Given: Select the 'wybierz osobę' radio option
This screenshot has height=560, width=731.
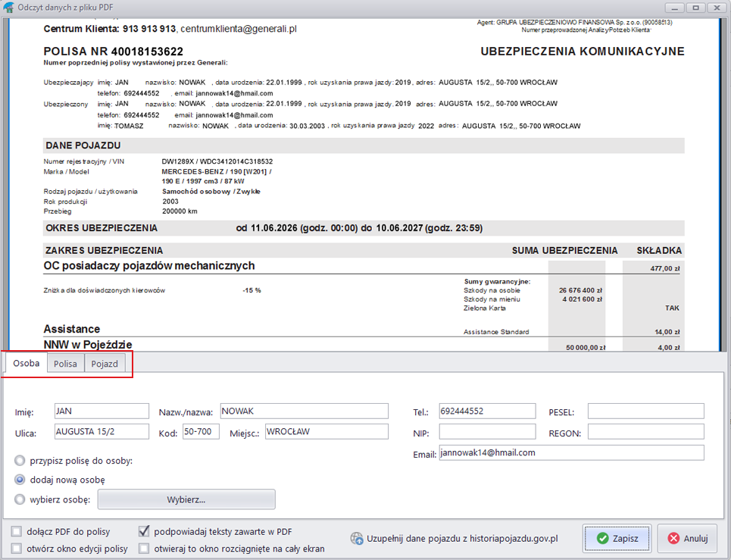Looking at the screenshot, I should (x=20, y=499).
